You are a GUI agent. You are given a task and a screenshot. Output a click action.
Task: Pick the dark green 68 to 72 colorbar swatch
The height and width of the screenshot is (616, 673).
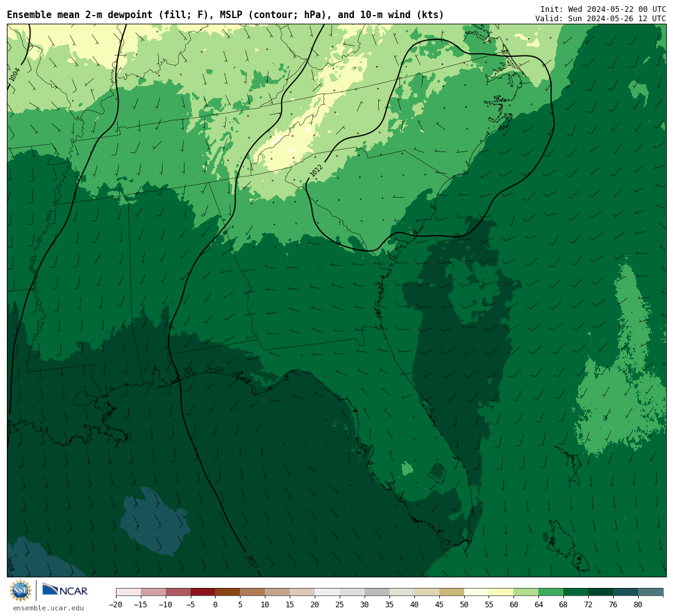click(576, 592)
